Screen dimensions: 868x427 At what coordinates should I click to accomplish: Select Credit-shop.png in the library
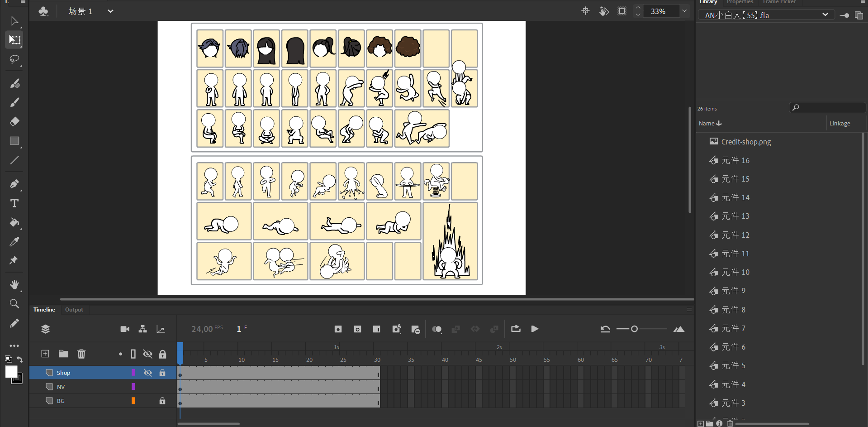pyautogui.click(x=746, y=142)
